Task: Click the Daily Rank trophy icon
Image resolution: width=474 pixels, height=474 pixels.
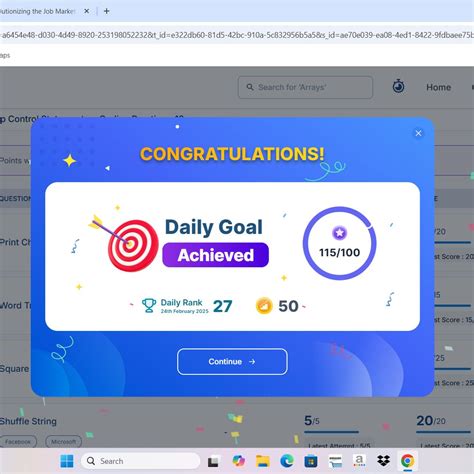Action: (149, 305)
